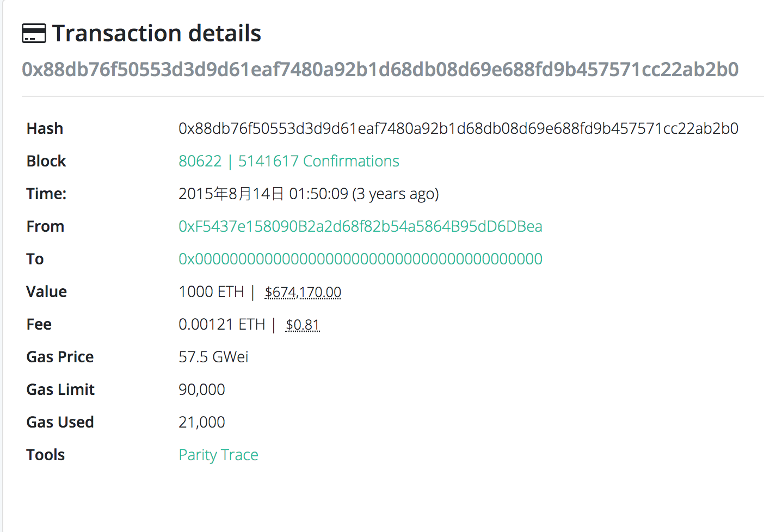Click the $0.81 fee link
764x532 pixels.
302,324
